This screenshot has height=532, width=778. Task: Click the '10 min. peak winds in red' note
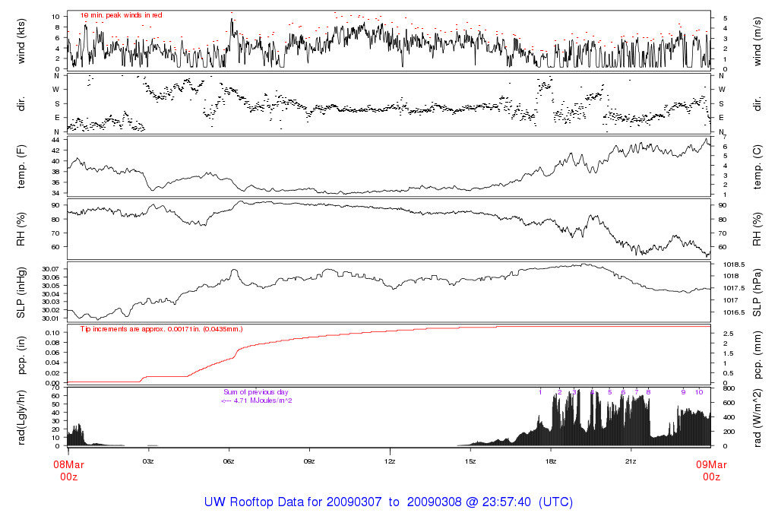pos(121,15)
